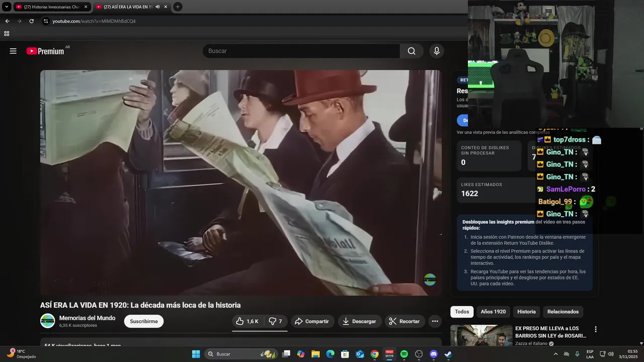Open Windows Start menu
Screen dimensions: 644x362
[x=196, y=354]
